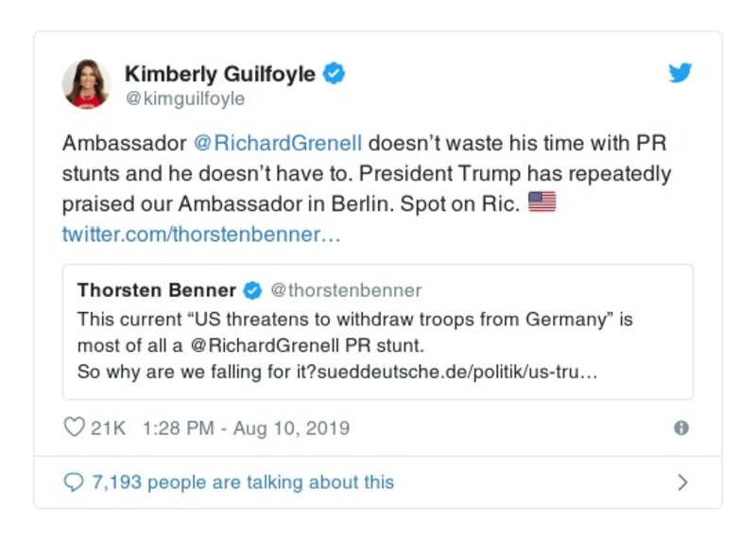
Task: Click the speech bubble reply icon
Action: click(x=74, y=482)
